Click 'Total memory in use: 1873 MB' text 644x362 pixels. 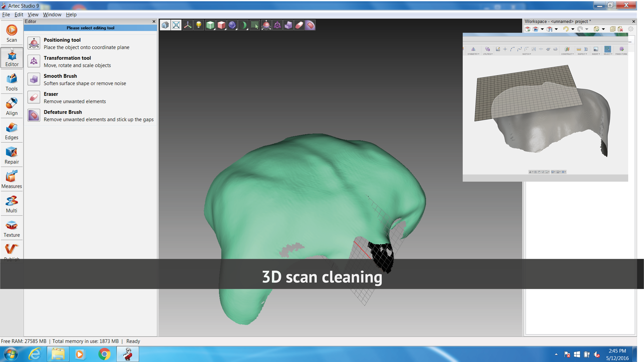pos(85,341)
